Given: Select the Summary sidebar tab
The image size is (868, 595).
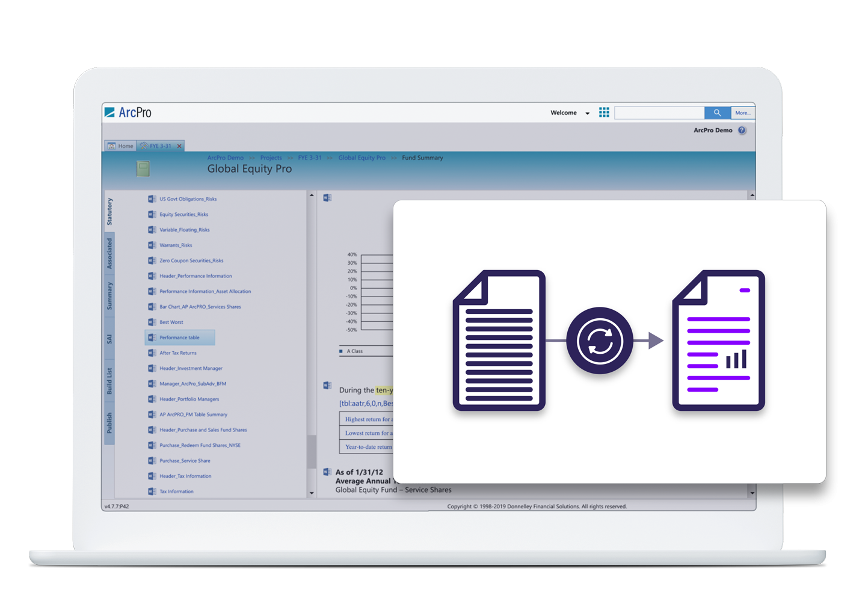Looking at the screenshot, I should [x=109, y=295].
